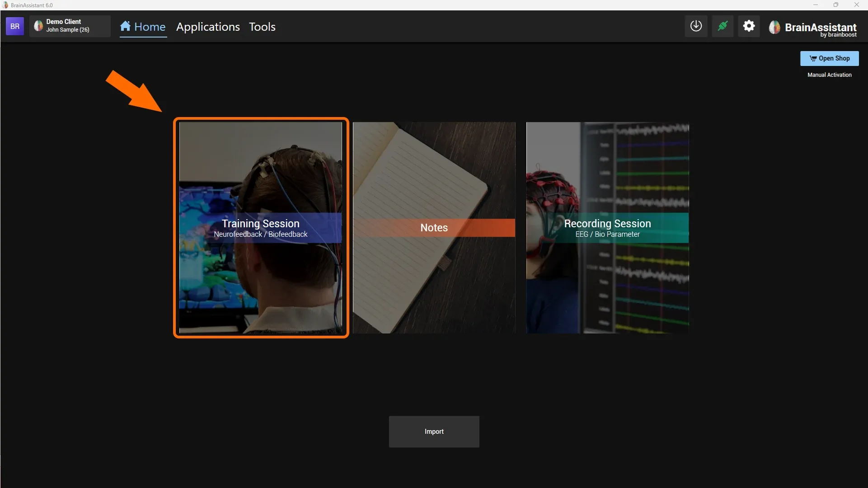The image size is (868, 488).
Task: Restore down the BrainAssistant window
Action: [836, 5]
